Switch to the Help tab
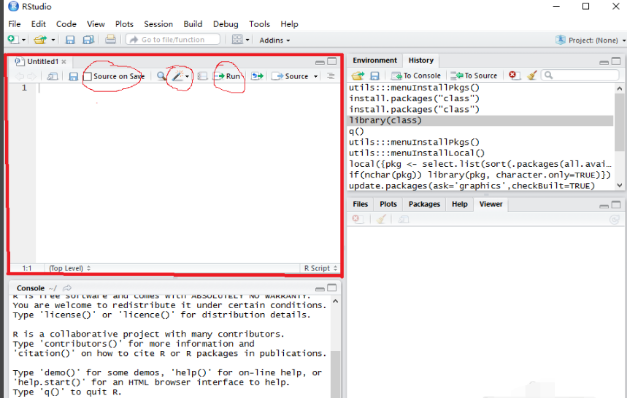 tap(459, 204)
